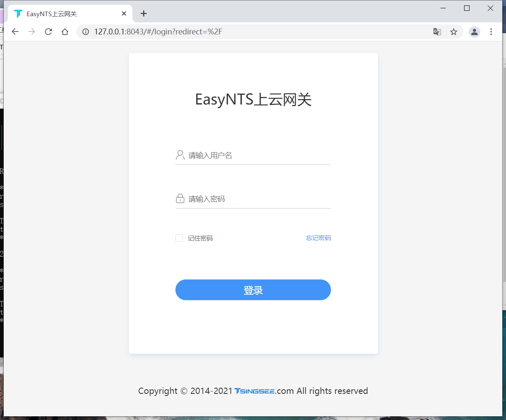Click the 记住密码 label text

[200, 238]
